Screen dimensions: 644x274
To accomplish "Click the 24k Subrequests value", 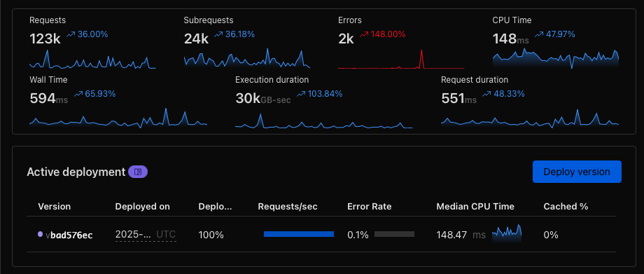I will click(x=196, y=39).
